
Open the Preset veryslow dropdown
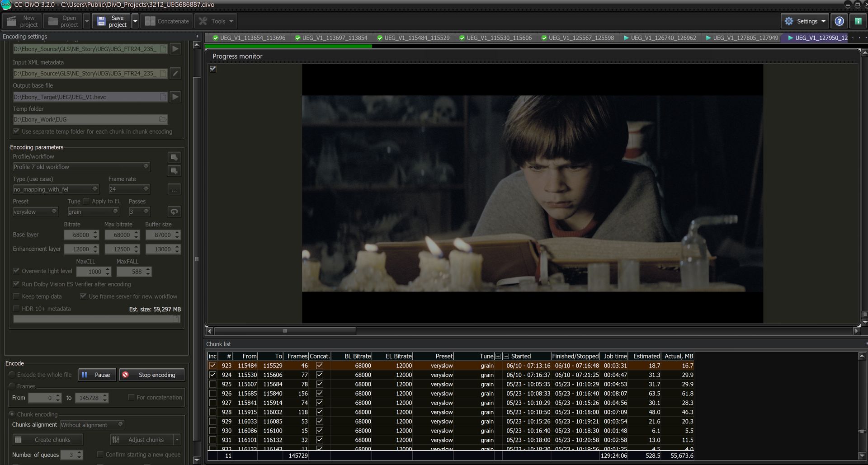[x=35, y=211]
